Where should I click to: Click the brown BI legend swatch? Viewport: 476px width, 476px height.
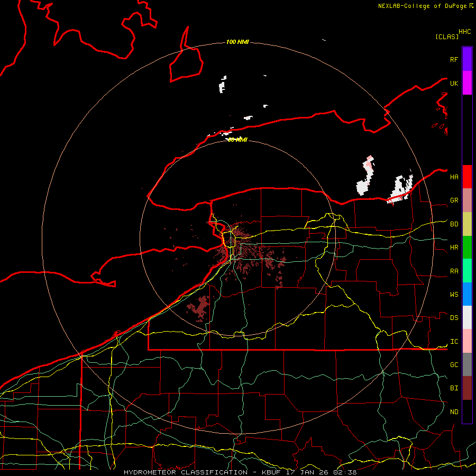pos(467,388)
